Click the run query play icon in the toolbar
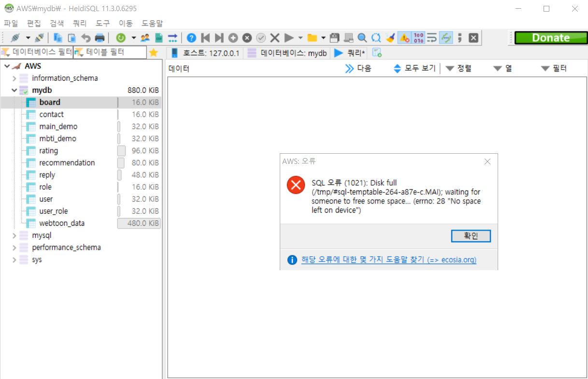 click(289, 38)
